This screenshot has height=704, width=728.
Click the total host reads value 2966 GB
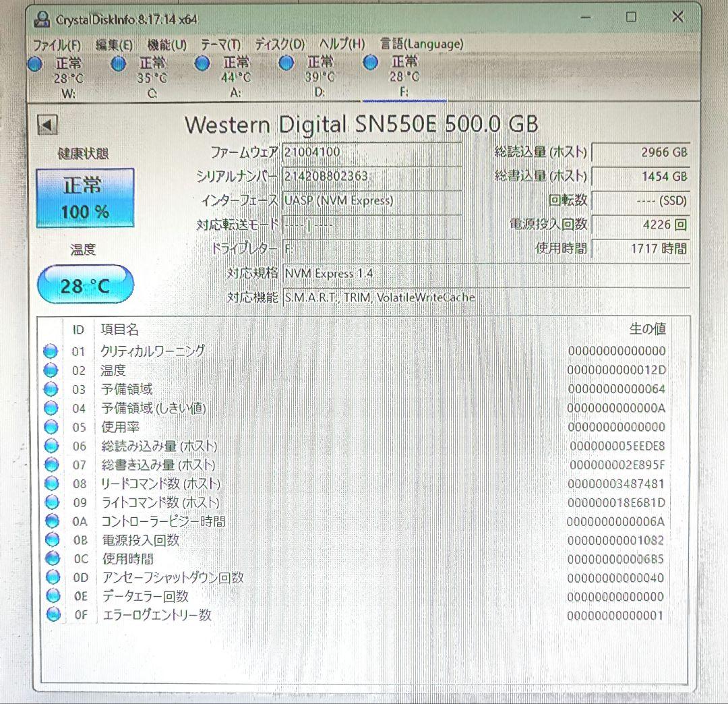click(x=641, y=152)
